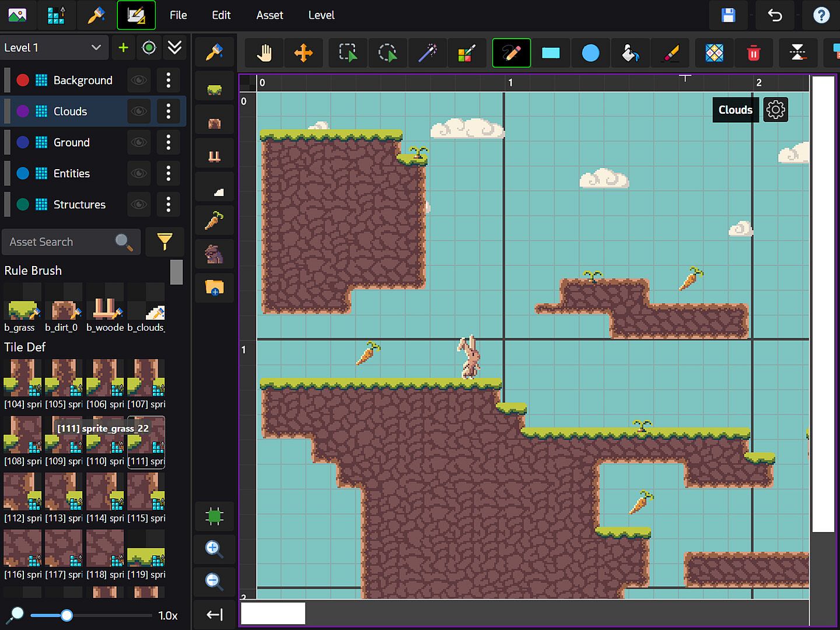This screenshot has height=630, width=840.
Task: Select the paint bucket fill tool
Action: [x=630, y=53]
